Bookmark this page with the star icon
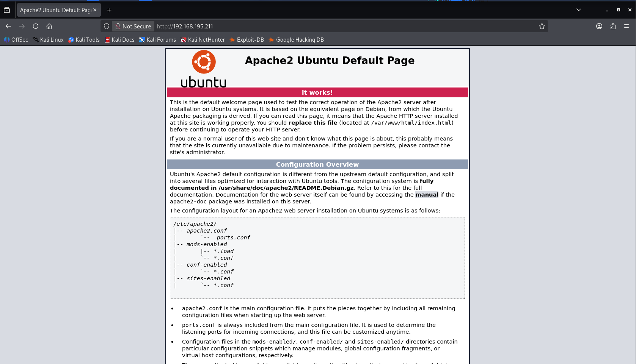Image resolution: width=636 pixels, height=364 pixels. click(x=542, y=26)
